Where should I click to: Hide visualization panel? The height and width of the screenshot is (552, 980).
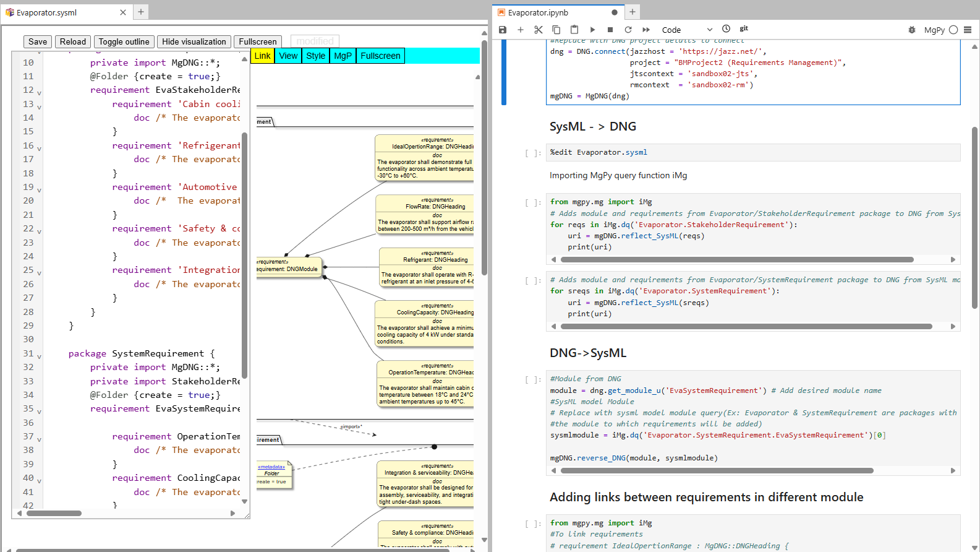tap(194, 41)
